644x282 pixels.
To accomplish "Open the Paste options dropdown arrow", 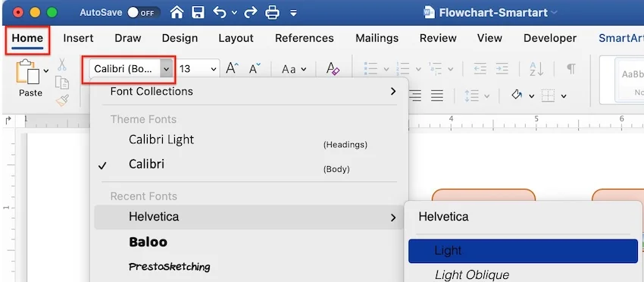I will pos(46,70).
